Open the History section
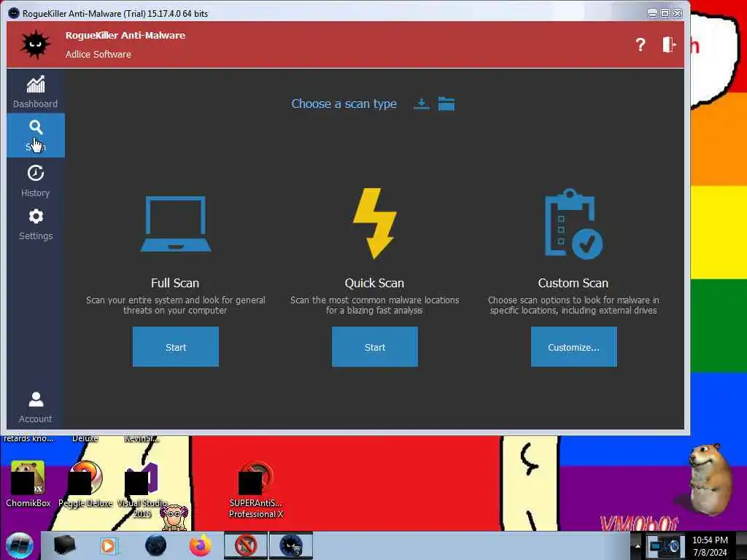This screenshot has height=560, width=747. (x=36, y=181)
